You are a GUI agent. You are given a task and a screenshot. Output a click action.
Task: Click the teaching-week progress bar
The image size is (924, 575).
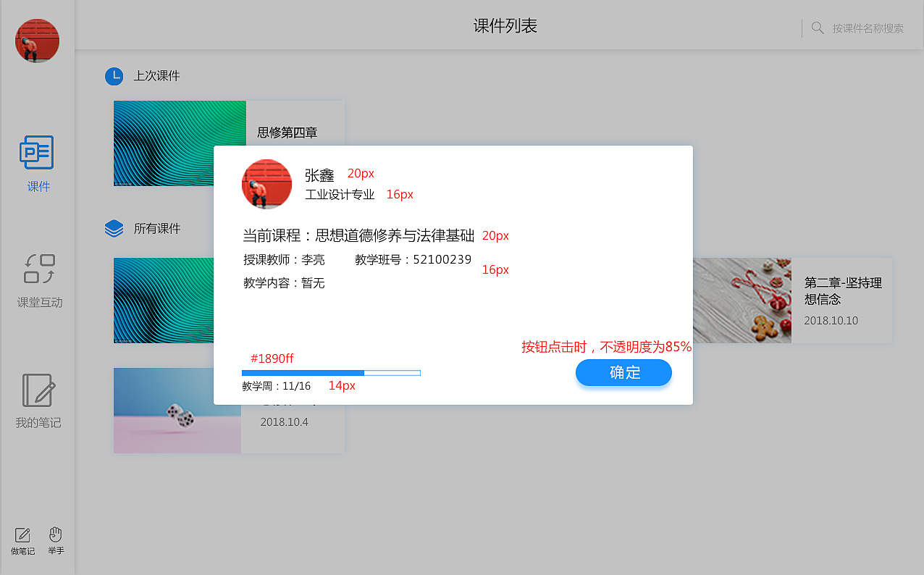pyautogui.click(x=331, y=372)
